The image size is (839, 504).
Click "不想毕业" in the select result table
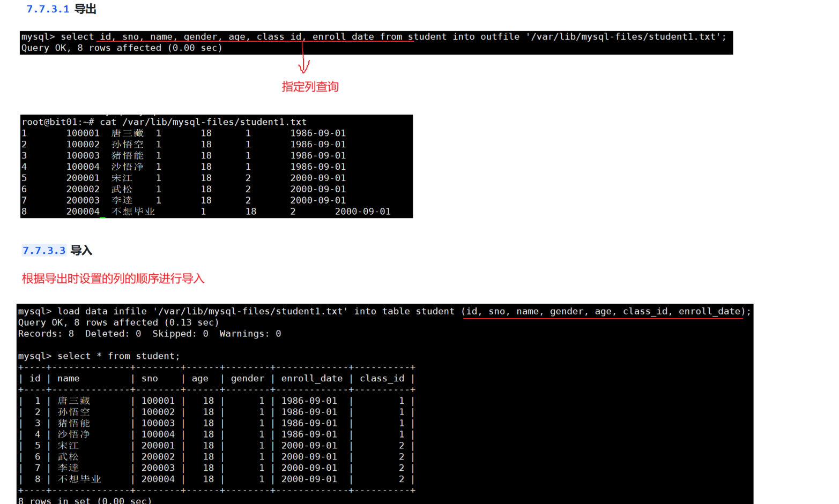pyautogui.click(x=79, y=480)
